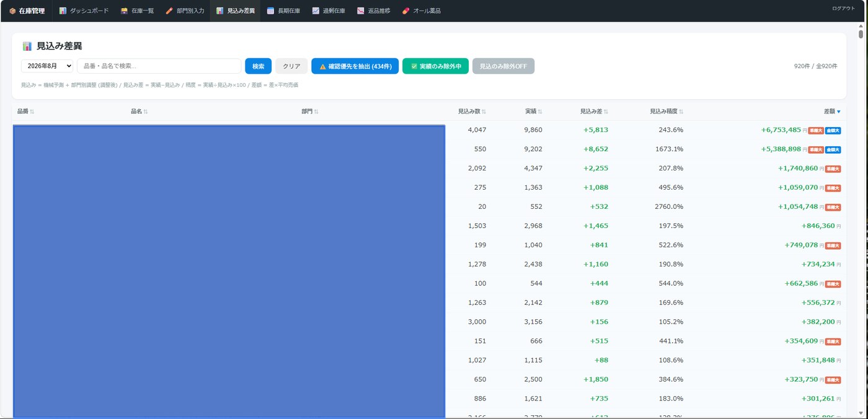Image resolution: width=868 pixels, height=419 pixels.
Task: Click the +8,652 見込み差 cell
Action: 596,149
